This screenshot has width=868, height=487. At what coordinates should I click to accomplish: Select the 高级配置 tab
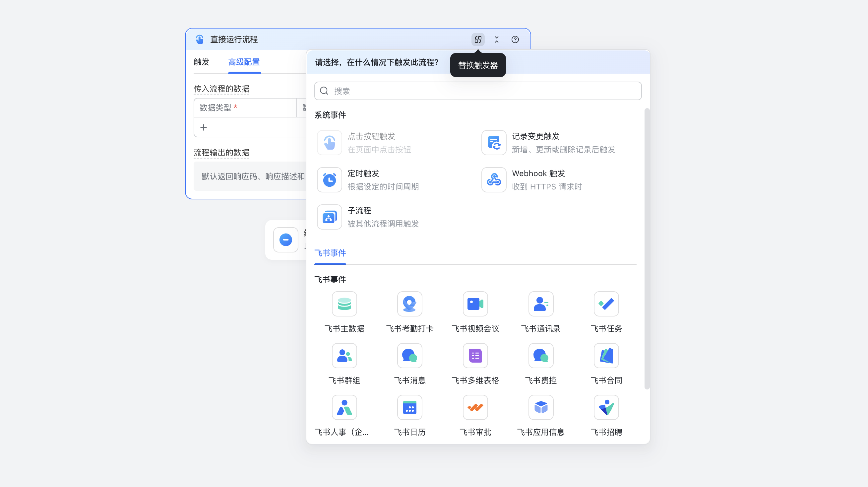click(x=244, y=62)
